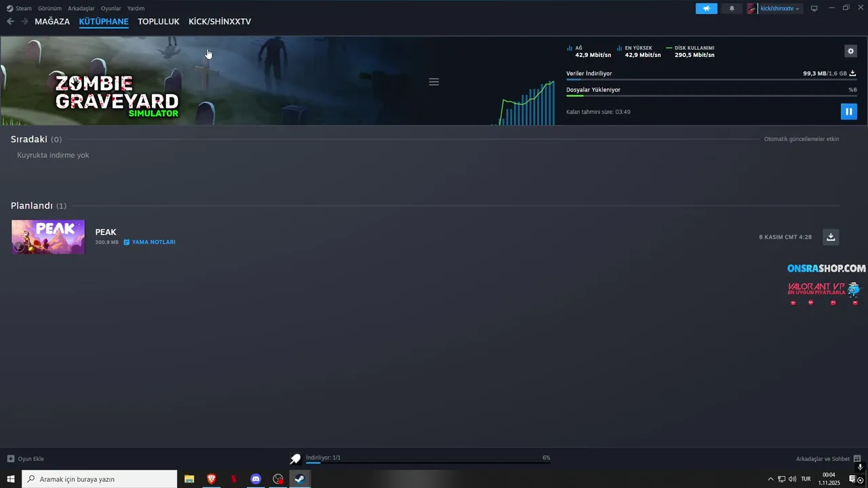This screenshot has height=488, width=868.
Task: Open the Windows notification center icon
Action: [x=852, y=479]
